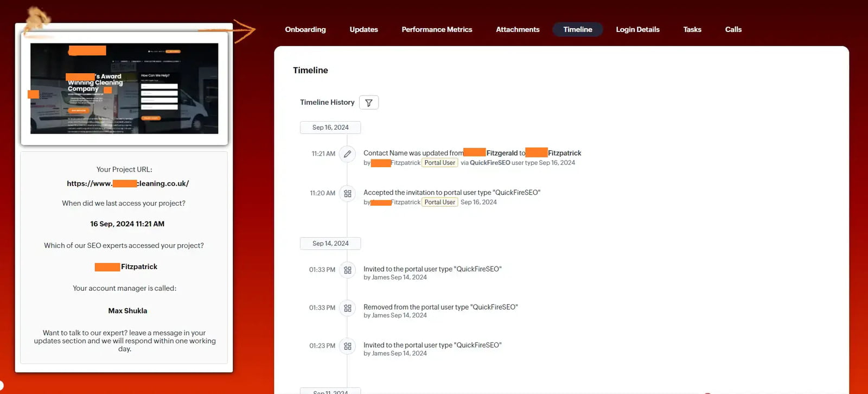Switch to the Calls tab
This screenshot has width=868, height=394.
733,29
